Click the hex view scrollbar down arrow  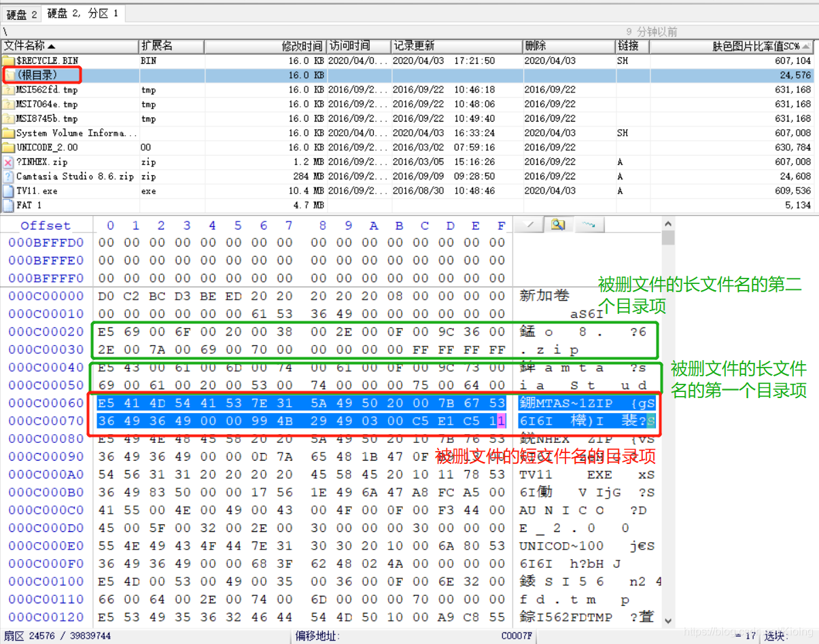click(x=668, y=621)
